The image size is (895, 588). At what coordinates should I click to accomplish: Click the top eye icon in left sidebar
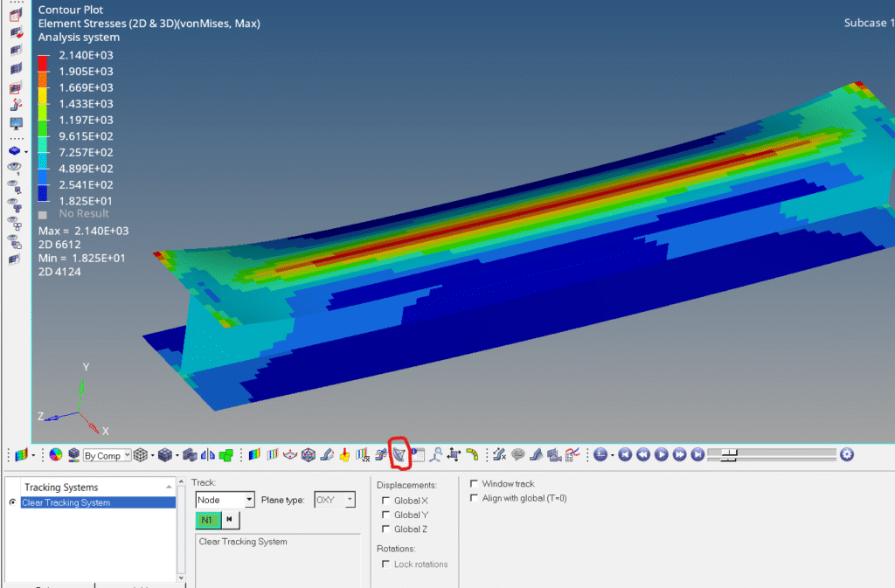(x=15, y=167)
